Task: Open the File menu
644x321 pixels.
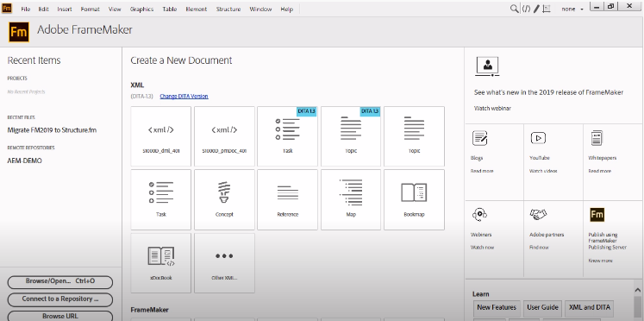Action: pyautogui.click(x=26, y=9)
